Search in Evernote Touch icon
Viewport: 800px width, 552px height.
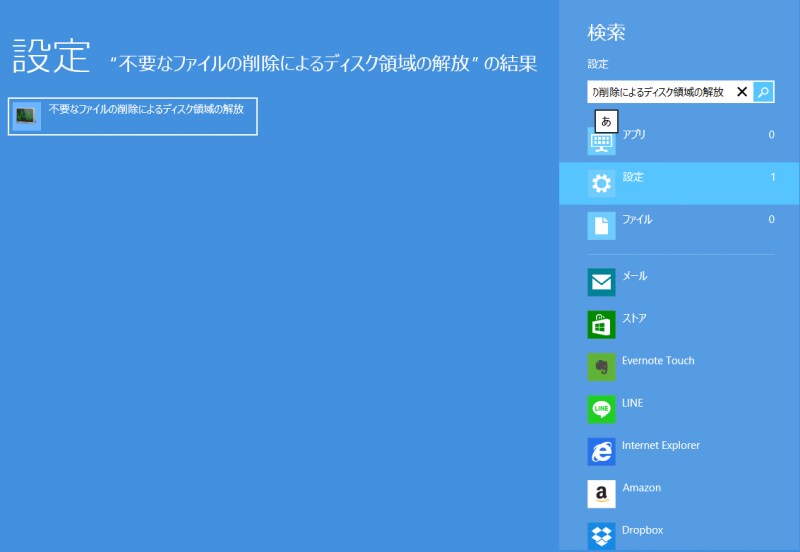coord(602,367)
